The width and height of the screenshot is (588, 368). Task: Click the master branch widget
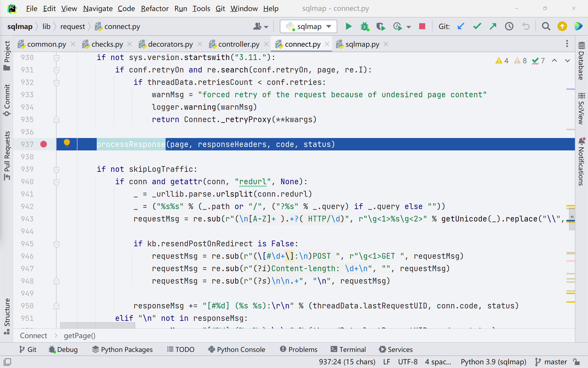(551, 362)
